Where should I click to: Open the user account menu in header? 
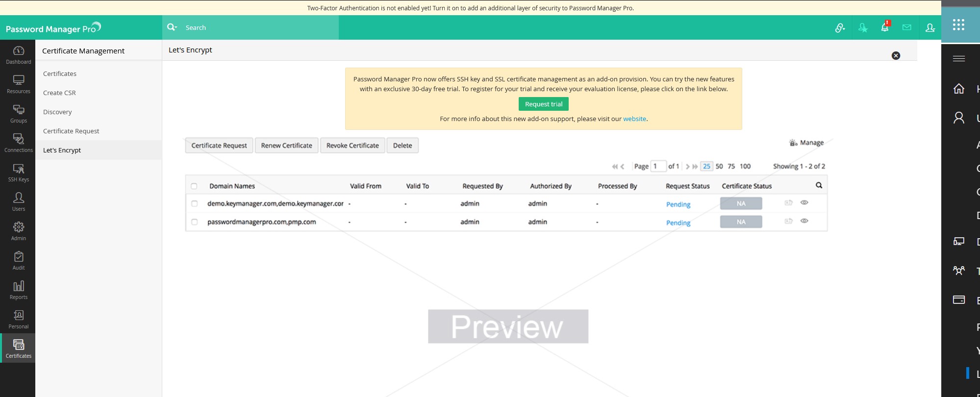930,28
